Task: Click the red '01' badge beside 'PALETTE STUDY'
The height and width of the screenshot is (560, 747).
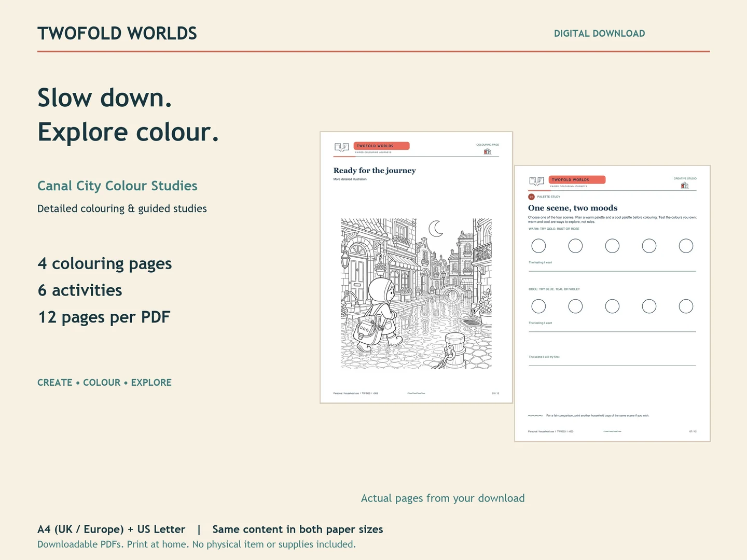Action: (x=531, y=197)
